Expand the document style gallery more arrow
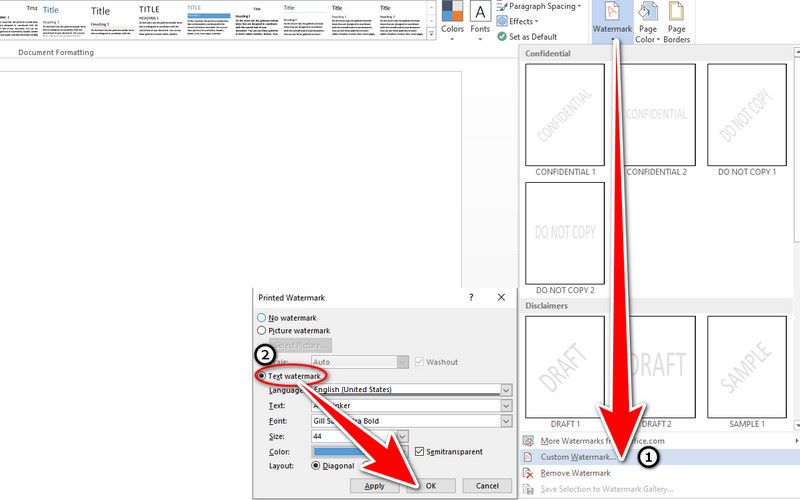800x500 pixels. coord(431,34)
